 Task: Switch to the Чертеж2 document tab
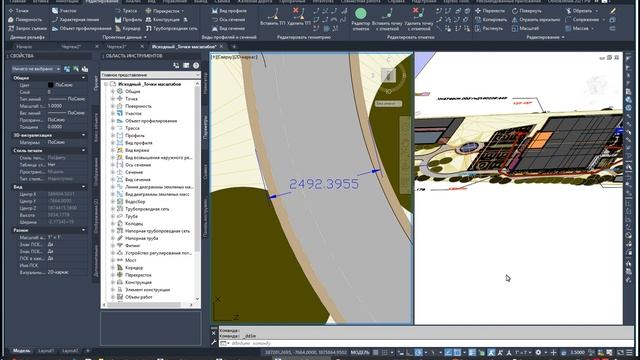71,47
